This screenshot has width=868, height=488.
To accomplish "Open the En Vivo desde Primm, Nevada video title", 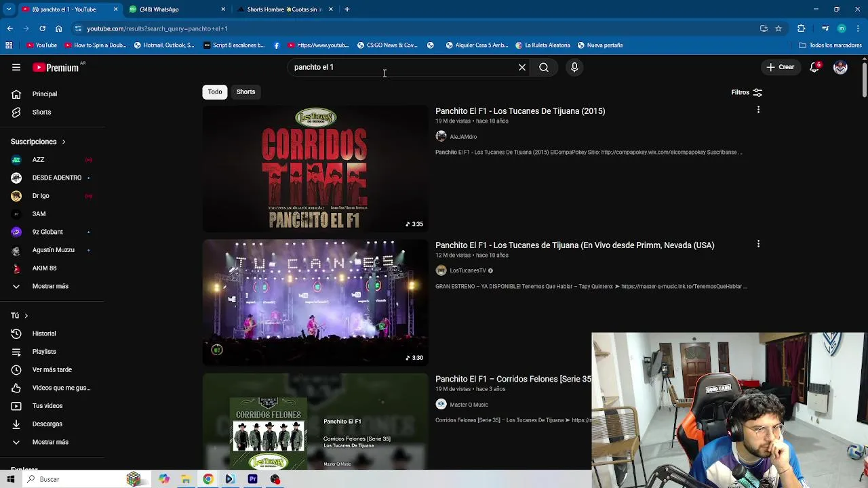I will 574,245.
